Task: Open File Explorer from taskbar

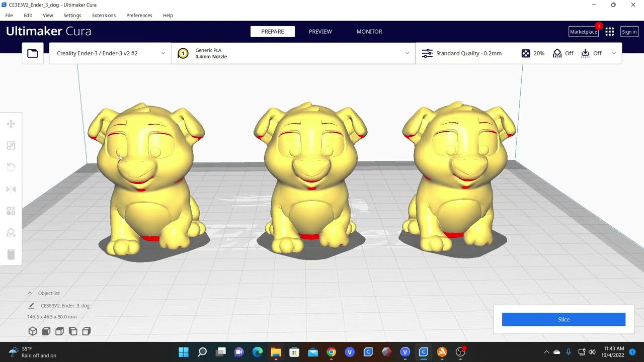Action: coord(276,352)
